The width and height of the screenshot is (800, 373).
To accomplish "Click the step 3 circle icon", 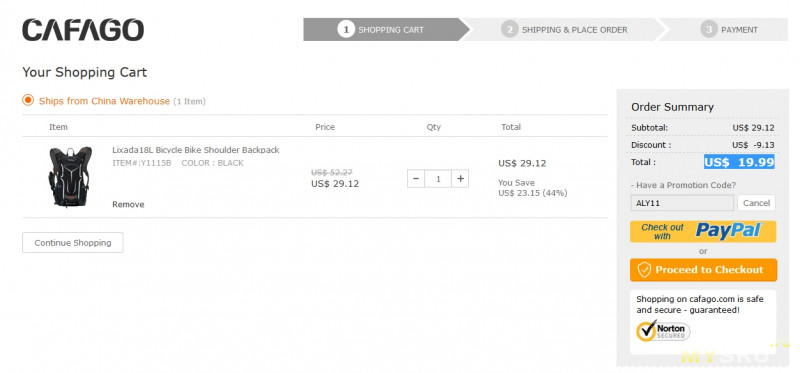I will (x=709, y=30).
